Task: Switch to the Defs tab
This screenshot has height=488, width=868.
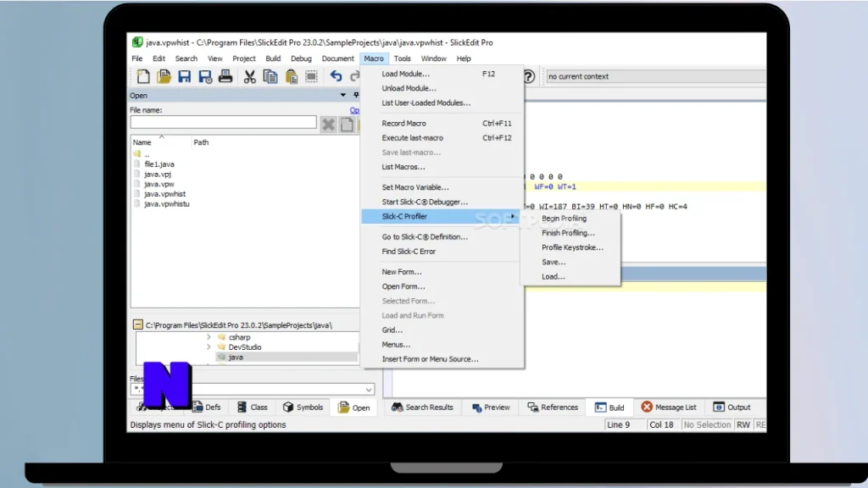Action: point(207,408)
